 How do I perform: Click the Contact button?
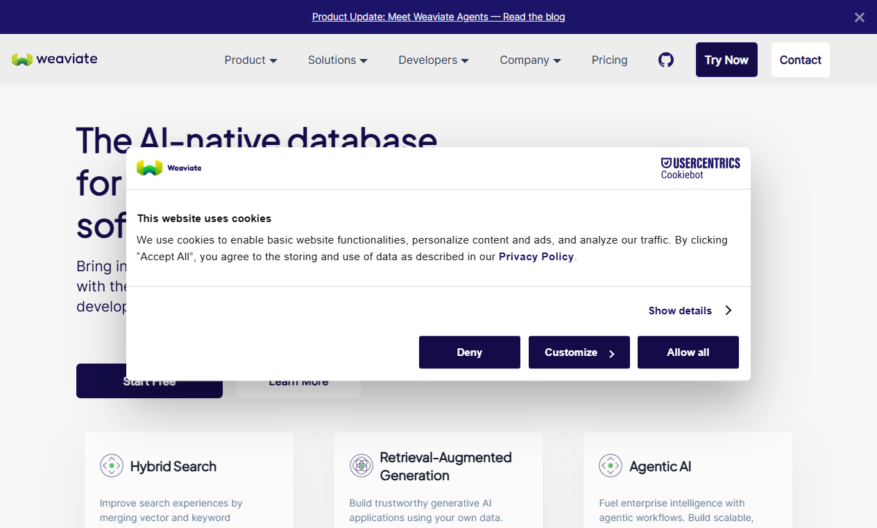[x=800, y=60]
